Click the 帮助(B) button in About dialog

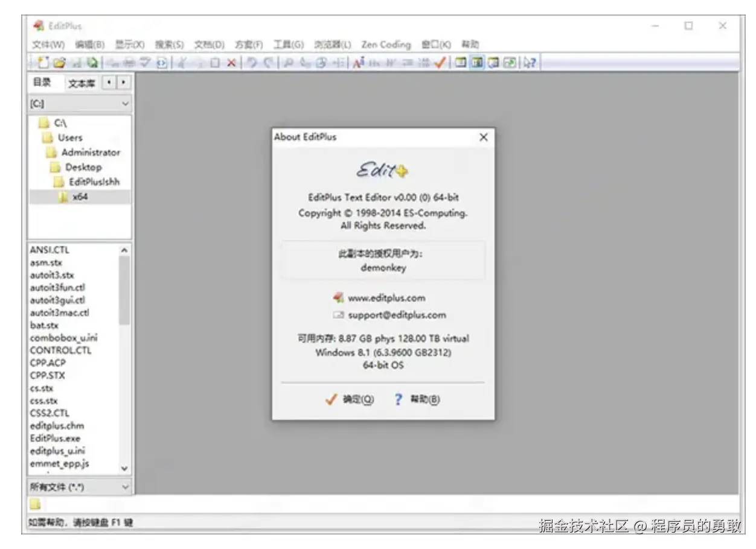coord(417,399)
